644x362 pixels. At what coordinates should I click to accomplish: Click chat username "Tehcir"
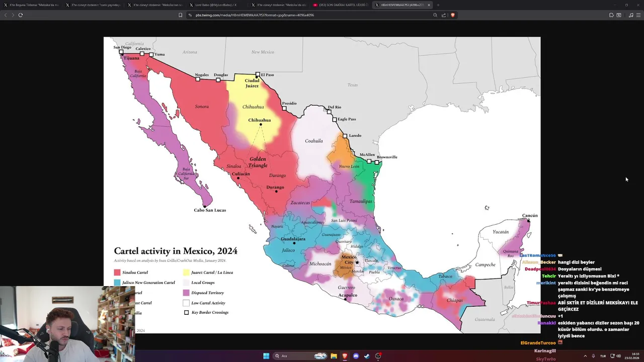pos(549,276)
